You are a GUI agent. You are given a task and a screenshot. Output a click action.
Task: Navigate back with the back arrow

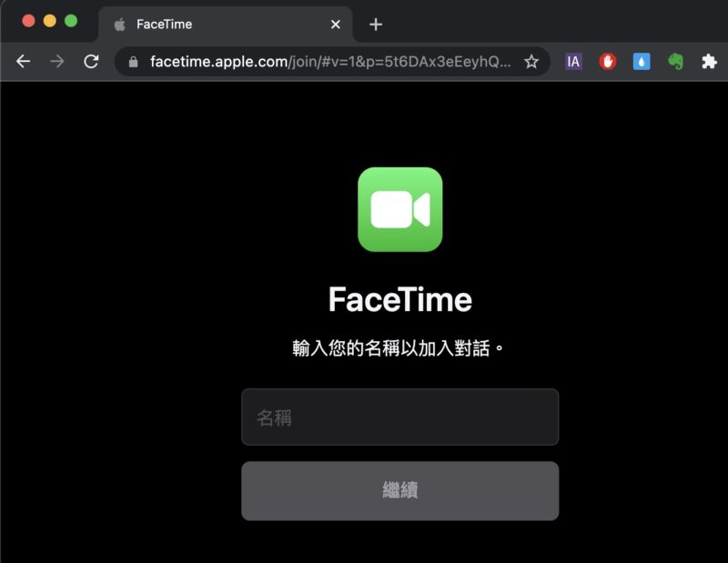tap(23, 62)
